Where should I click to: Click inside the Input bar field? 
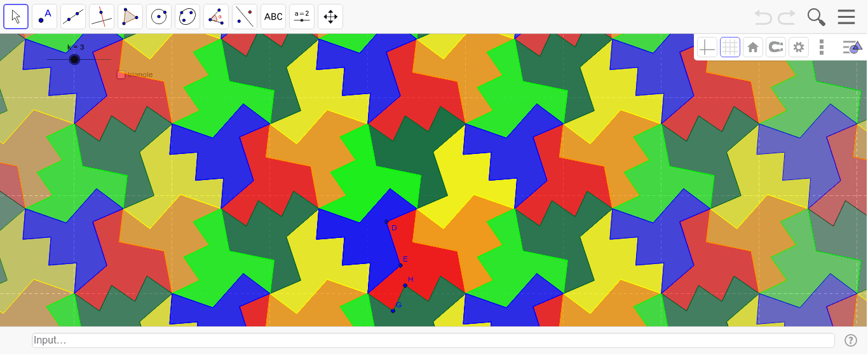click(x=433, y=340)
